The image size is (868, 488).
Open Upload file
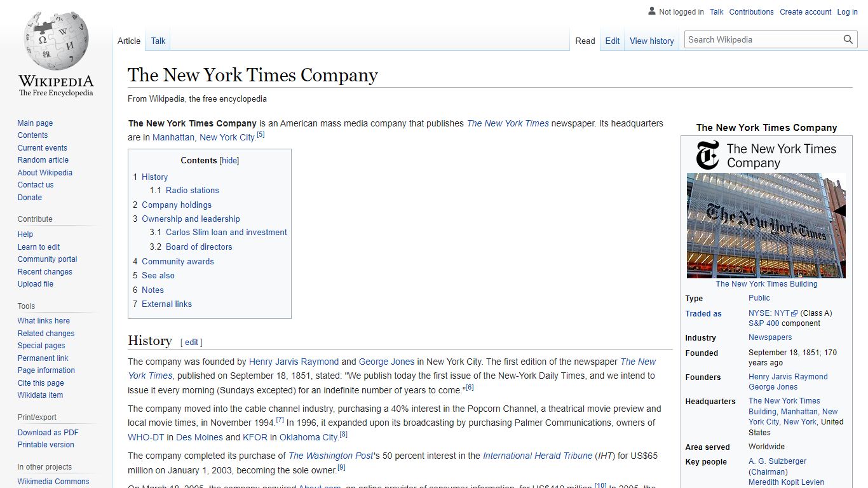pyautogui.click(x=36, y=284)
